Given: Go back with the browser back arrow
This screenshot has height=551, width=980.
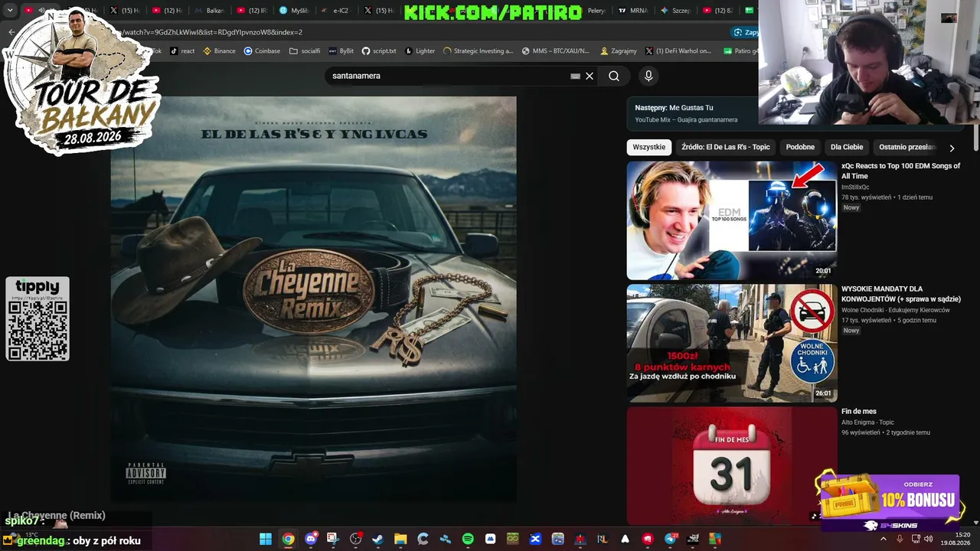Looking at the screenshot, I should click(x=11, y=32).
